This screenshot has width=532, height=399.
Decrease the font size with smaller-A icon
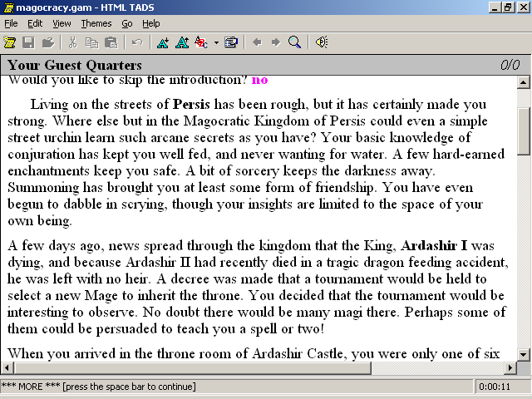[162, 42]
